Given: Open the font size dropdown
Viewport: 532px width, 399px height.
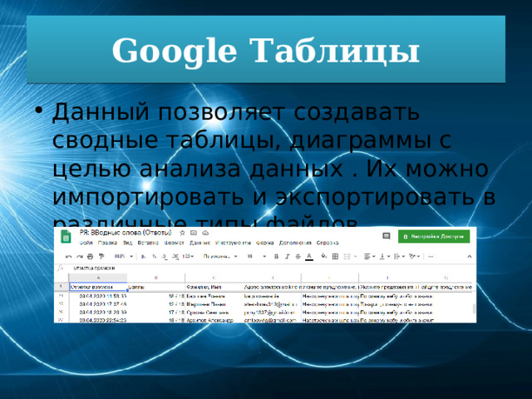Looking at the screenshot, I should click(256, 257).
